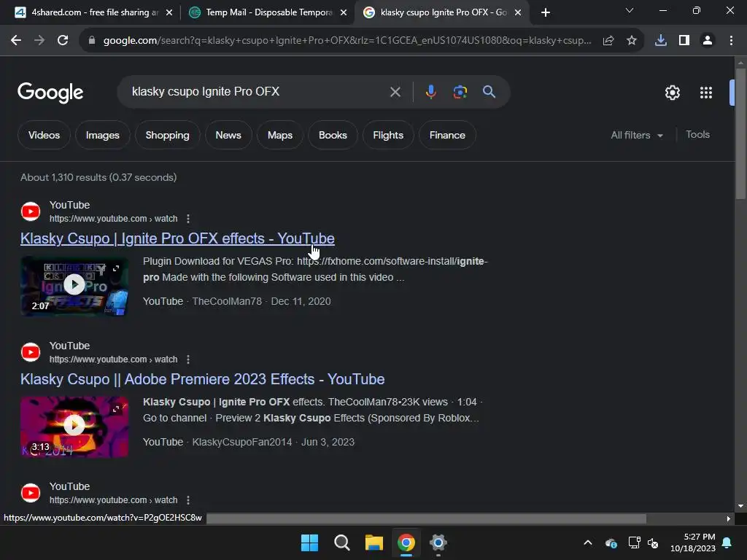Screen dimensions: 747x560
Task: Open File Explorer from the taskbar
Action: point(374,542)
